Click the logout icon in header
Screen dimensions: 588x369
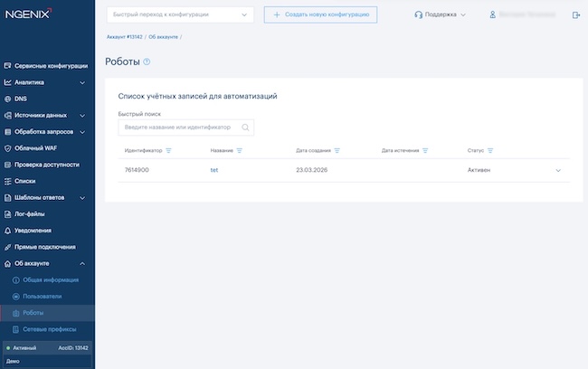[576, 15]
